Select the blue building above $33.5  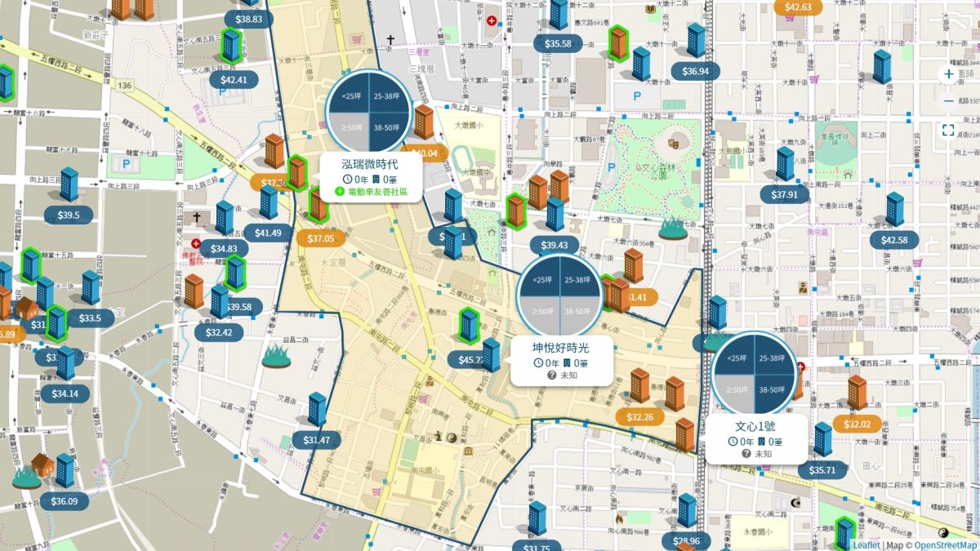tap(91, 288)
